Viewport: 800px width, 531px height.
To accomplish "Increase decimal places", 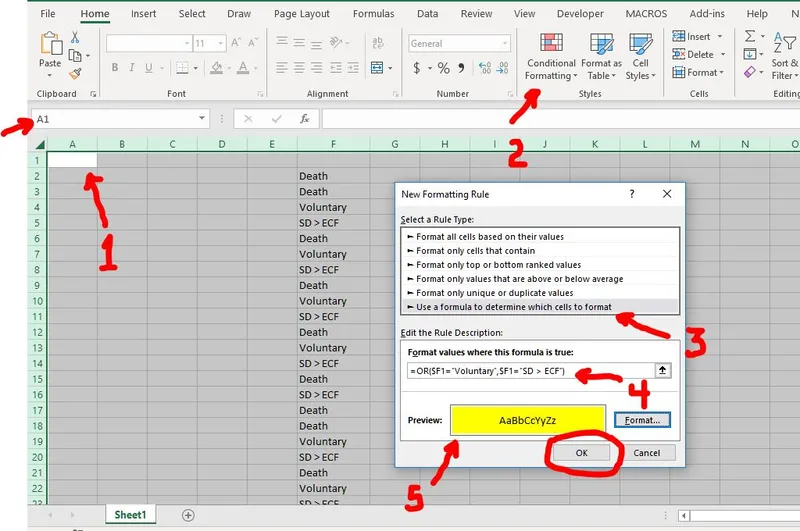I will point(485,67).
